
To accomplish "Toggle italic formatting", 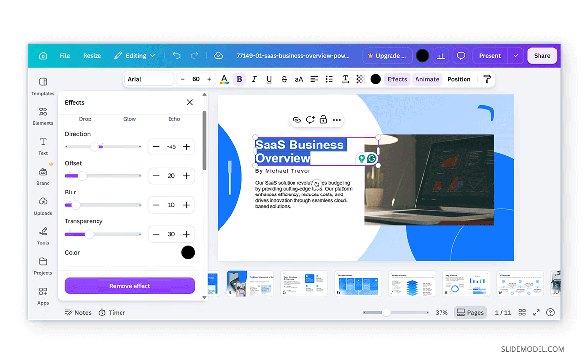I will pyautogui.click(x=254, y=79).
